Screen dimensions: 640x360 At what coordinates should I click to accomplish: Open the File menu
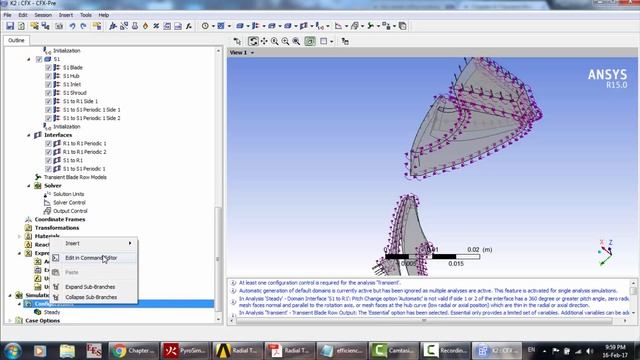7,15
